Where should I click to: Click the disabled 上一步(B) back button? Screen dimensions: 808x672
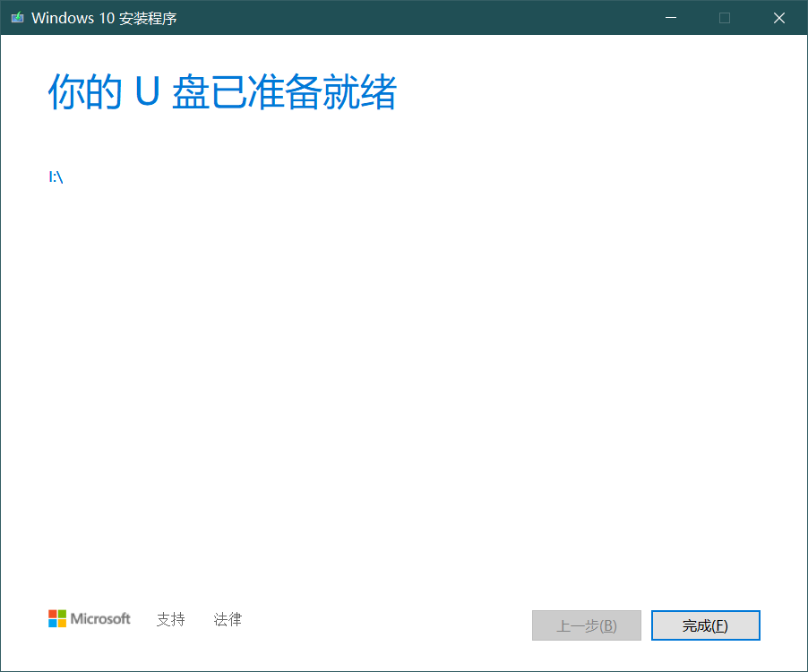tap(587, 625)
